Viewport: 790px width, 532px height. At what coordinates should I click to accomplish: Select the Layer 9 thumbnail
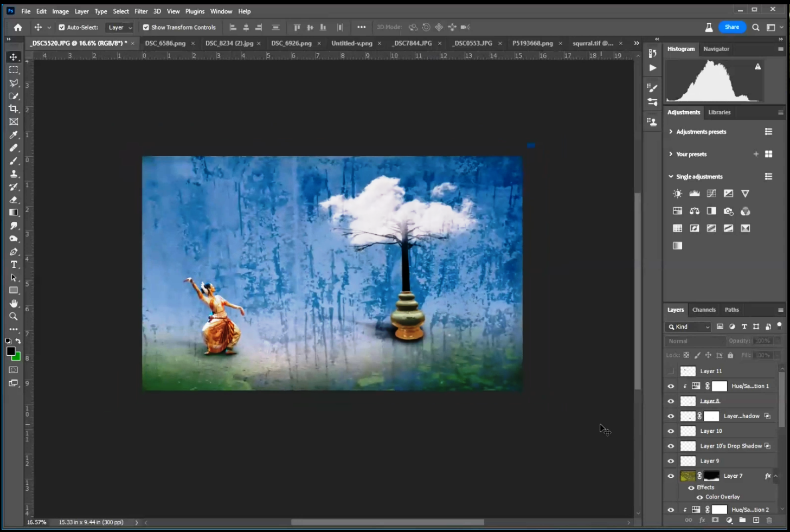pos(688,461)
